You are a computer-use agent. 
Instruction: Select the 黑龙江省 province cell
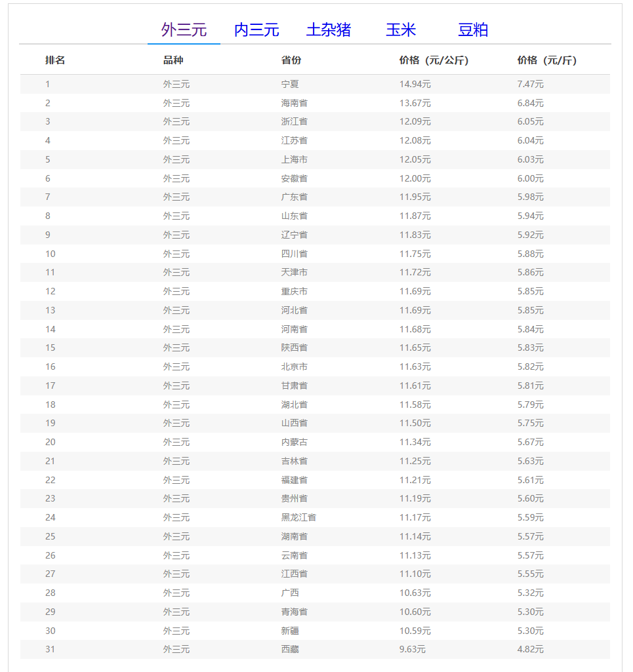point(298,517)
